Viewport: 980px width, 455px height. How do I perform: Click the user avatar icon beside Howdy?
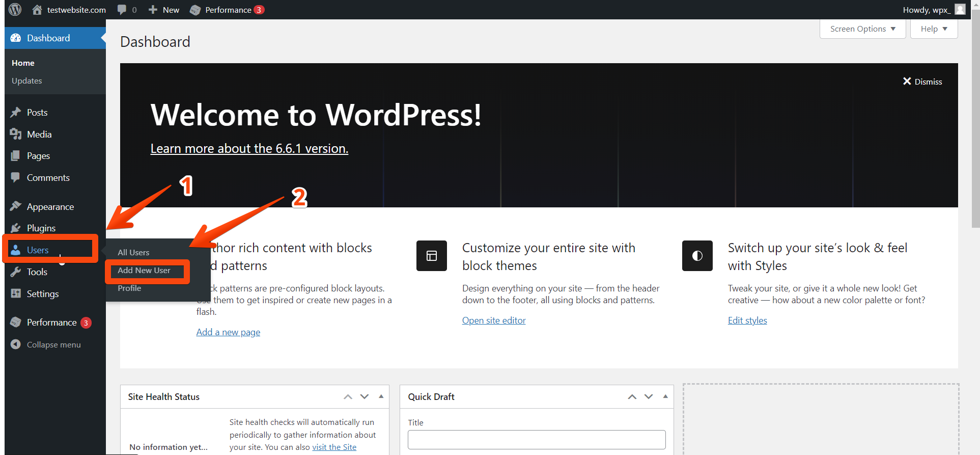[960, 10]
